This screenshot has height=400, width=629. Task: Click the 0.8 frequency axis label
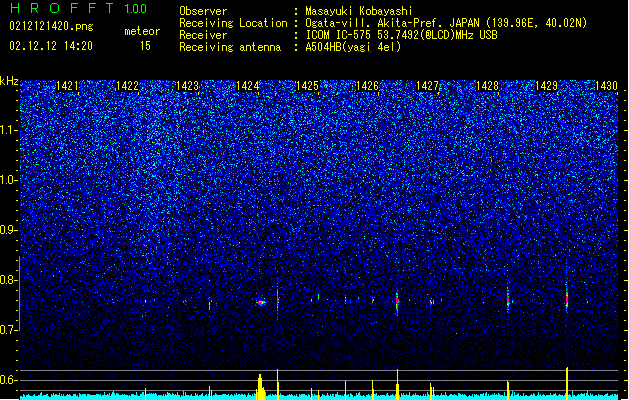pyautogui.click(x=9, y=280)
